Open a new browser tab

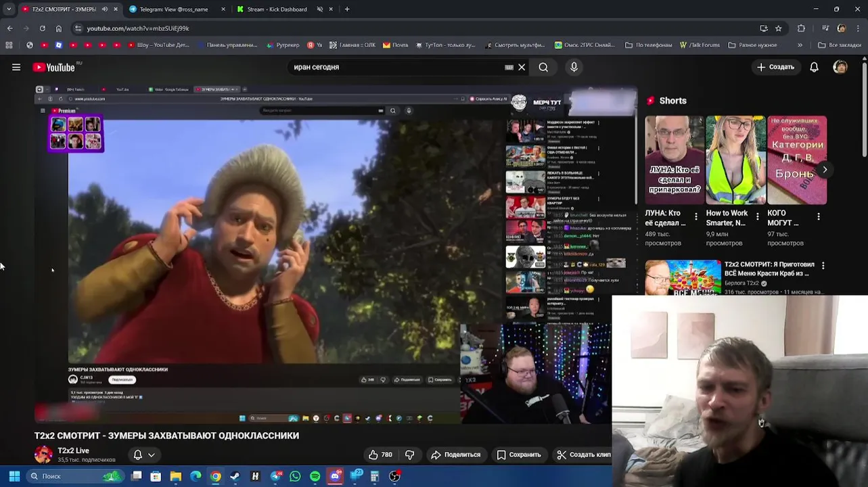click(347, 9)
